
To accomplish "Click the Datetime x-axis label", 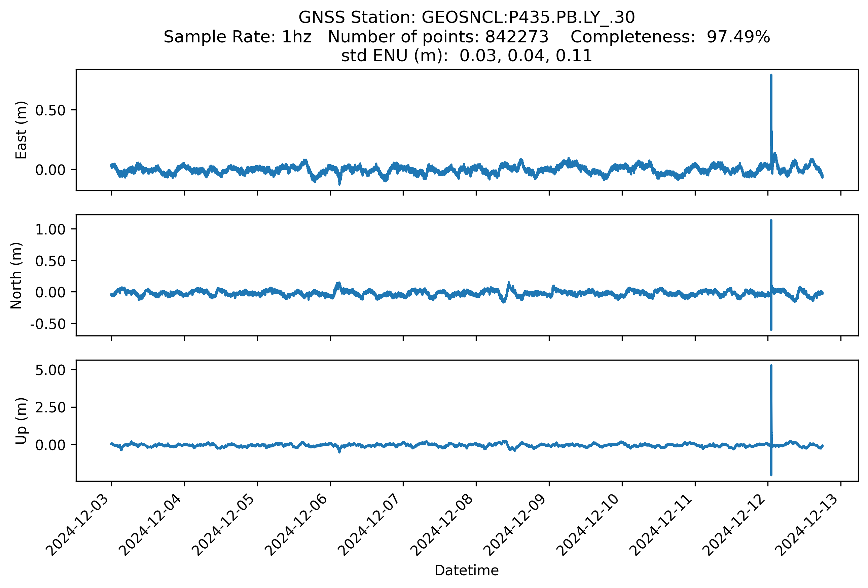I will point(467,571).
